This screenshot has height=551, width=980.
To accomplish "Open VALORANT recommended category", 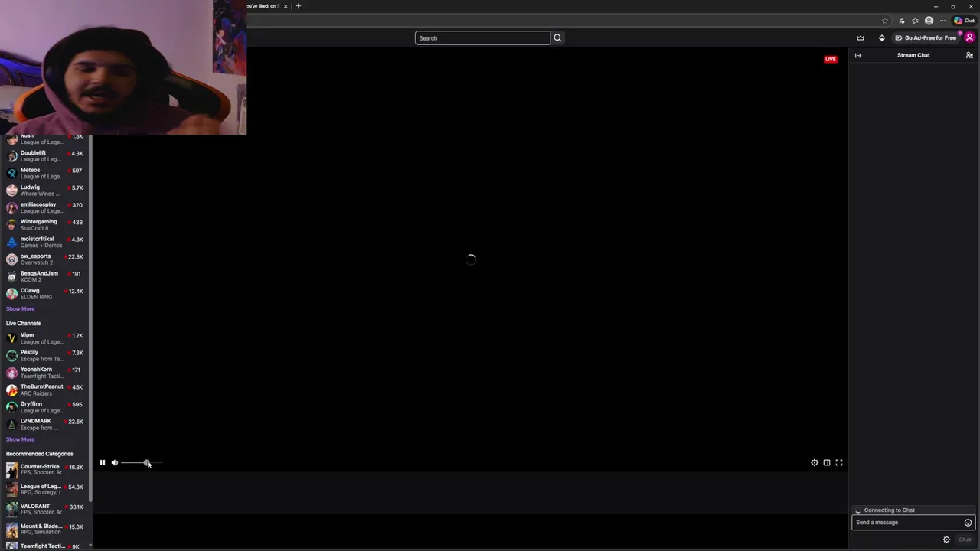I will click(45, 509).
